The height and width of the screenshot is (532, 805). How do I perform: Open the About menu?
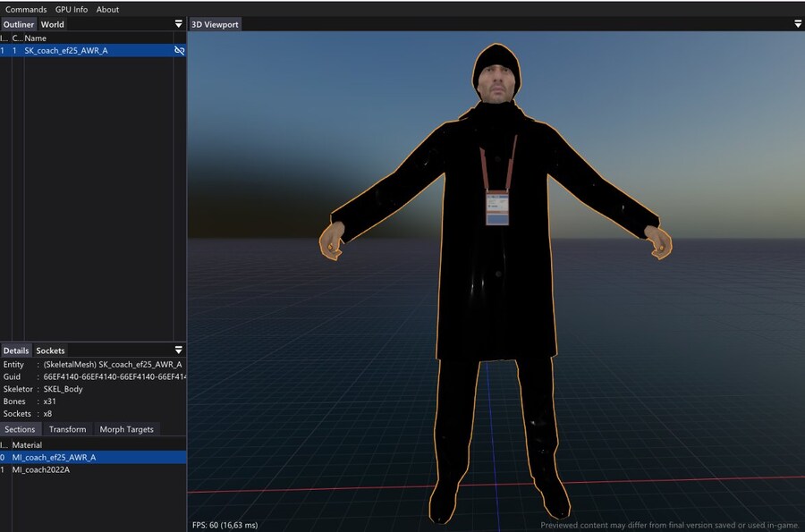[107, 10]
